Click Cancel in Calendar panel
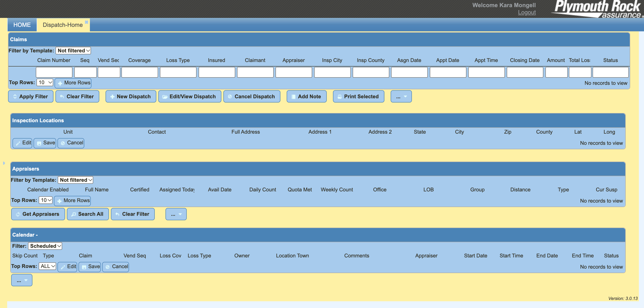This screenshot has width=644, height=308. pos(116,267)
